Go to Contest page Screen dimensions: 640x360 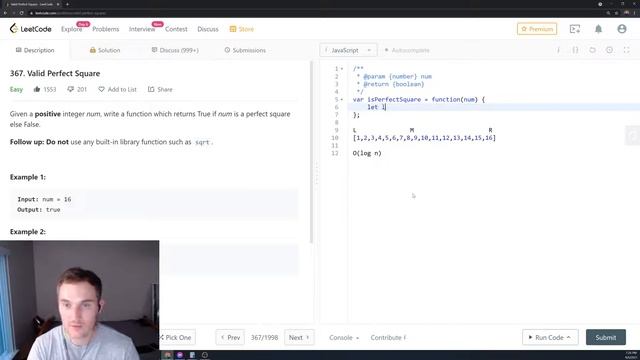click(176, 29)
